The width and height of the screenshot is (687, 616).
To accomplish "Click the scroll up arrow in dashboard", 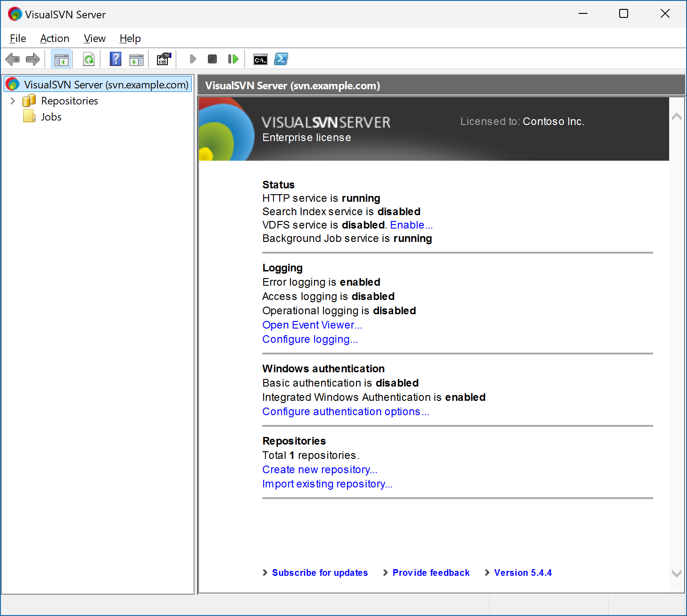I will pos(677,117).
